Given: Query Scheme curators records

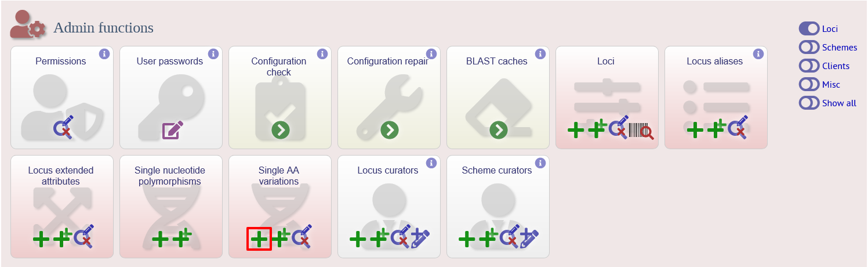Looking at the screenshot, I should pyautogui.click(x=508, y=236).
